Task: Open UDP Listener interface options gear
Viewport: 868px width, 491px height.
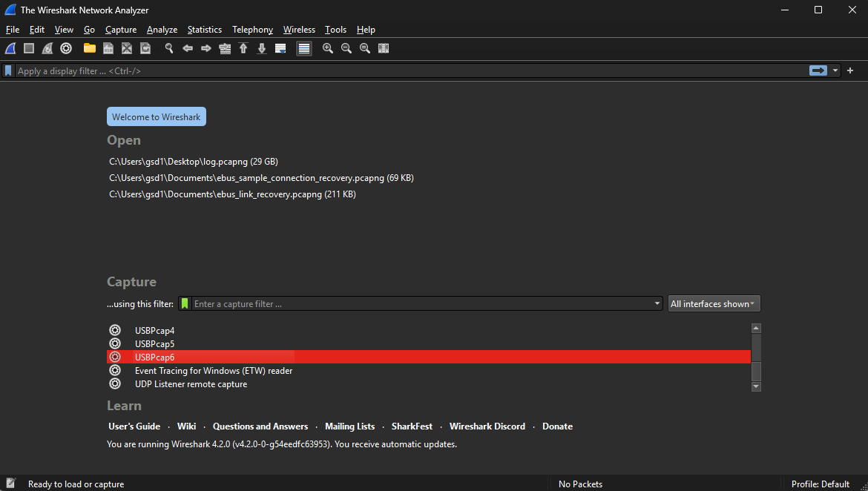Action: (x=114, y=384)
